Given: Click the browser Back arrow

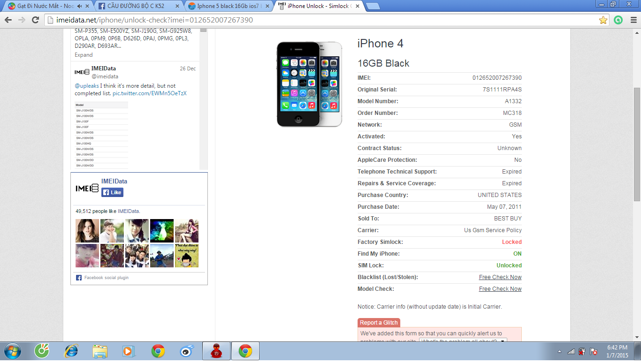Looking at the screenshot, I should tap(8, 20).
